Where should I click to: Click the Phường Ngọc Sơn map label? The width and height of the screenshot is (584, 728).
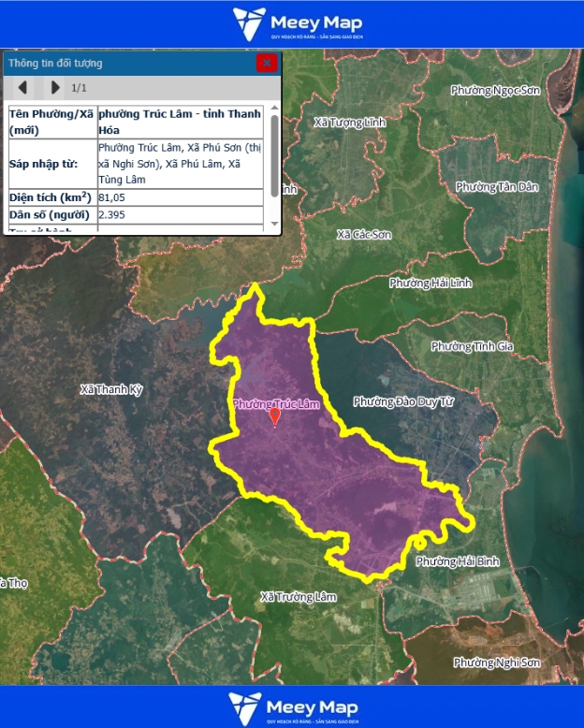pos(496,91)
